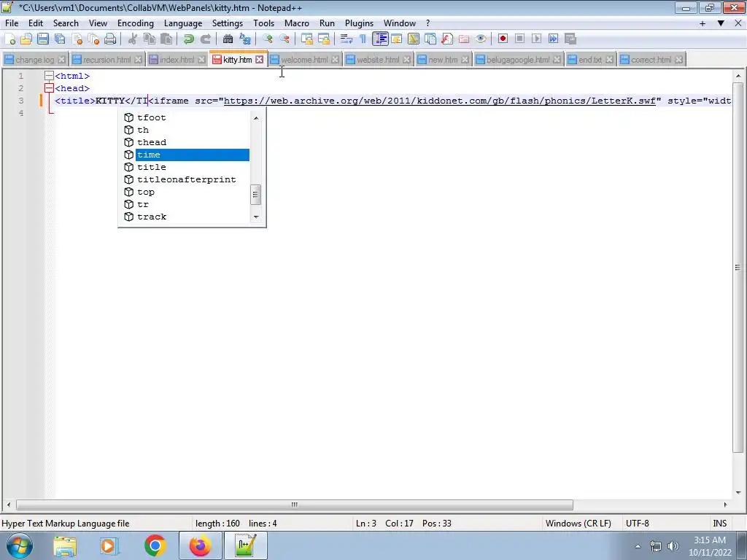This screenshot has height=560, width=747.
Task: Paste using the clipboard toolbar icon
Action: pos(166,39)
